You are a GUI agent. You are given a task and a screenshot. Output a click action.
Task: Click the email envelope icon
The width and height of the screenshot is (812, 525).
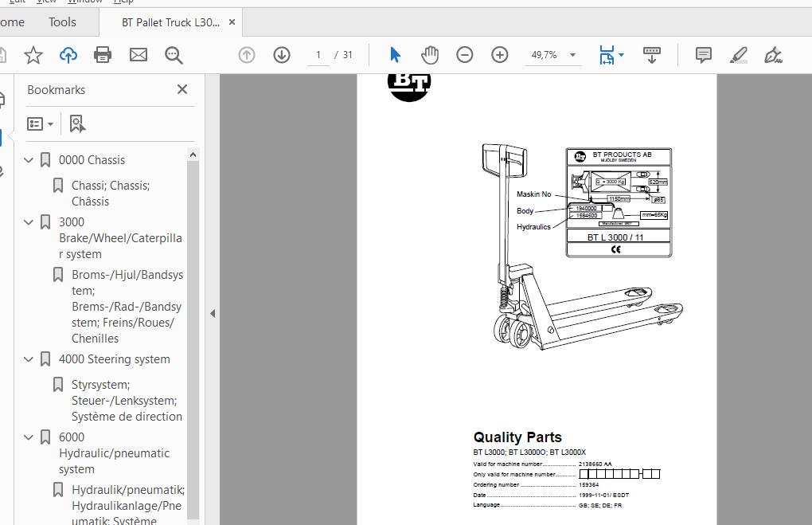point(139,55)
